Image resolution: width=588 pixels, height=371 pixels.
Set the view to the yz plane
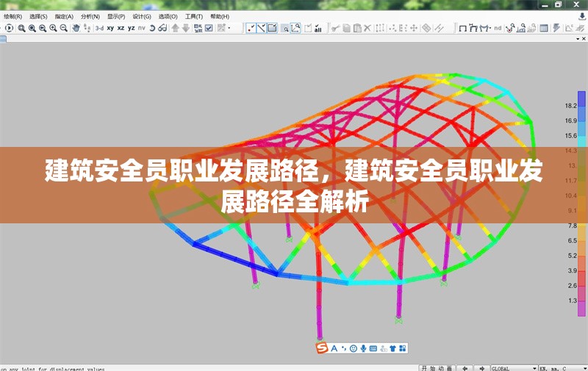tap(132, 28)
